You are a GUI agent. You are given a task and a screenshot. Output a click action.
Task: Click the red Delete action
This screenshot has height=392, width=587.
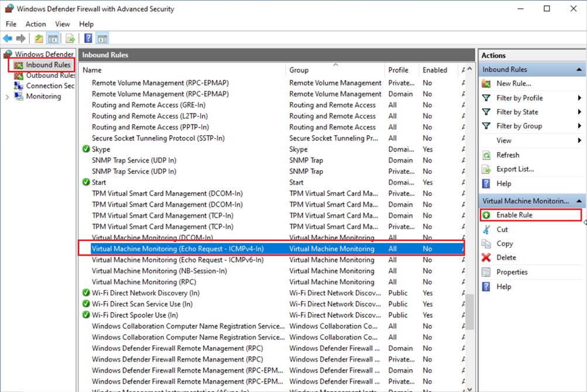(506, 257)
